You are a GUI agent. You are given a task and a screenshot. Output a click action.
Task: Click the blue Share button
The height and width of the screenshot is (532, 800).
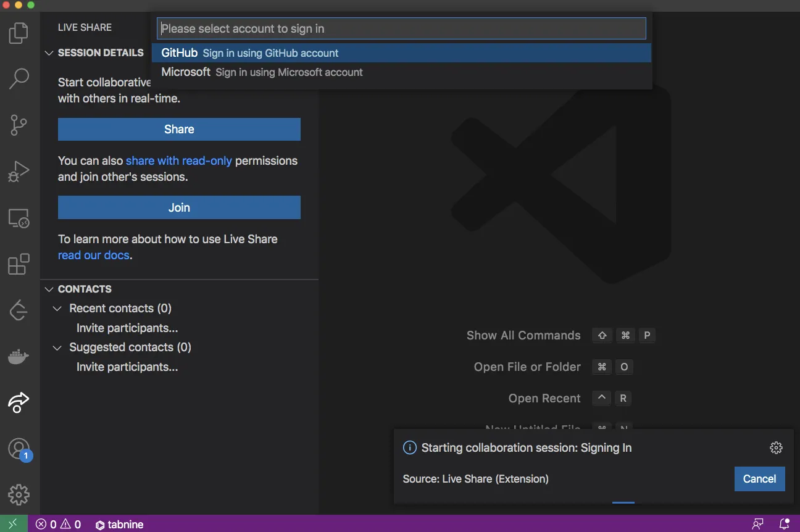point(179,129)
